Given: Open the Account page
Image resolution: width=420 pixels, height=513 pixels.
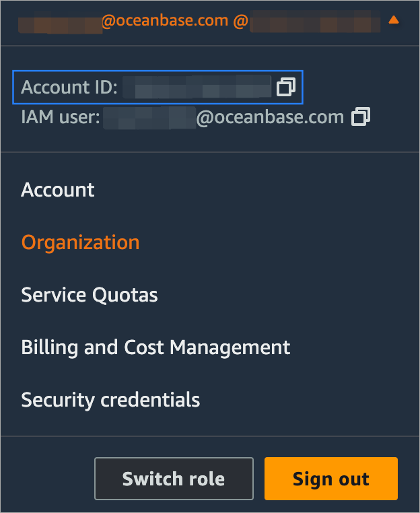Looking at the screenshot, I should 58,190.
